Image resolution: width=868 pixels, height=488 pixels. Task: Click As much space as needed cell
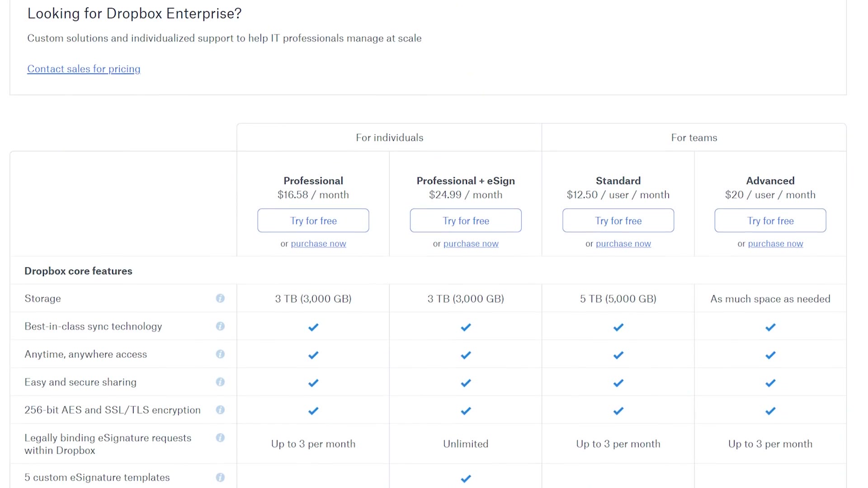point(770,299)
